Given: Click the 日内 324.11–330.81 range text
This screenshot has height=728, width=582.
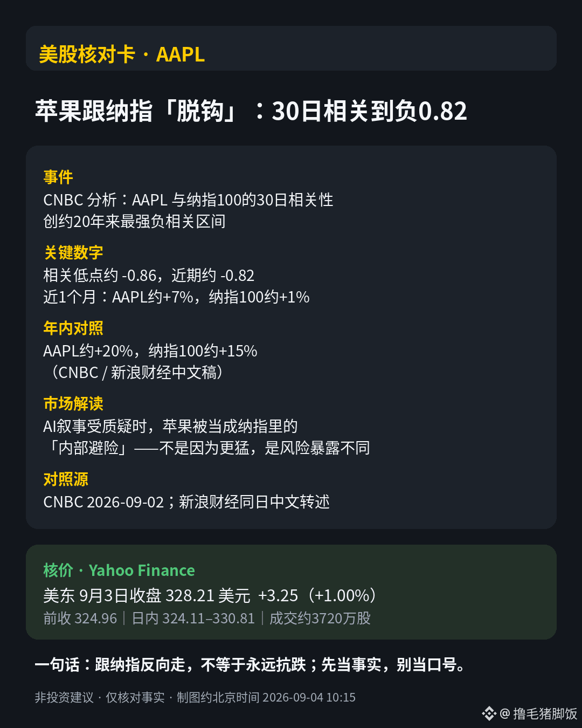Looking at the screenshot, I should click(x=193, y=618).
